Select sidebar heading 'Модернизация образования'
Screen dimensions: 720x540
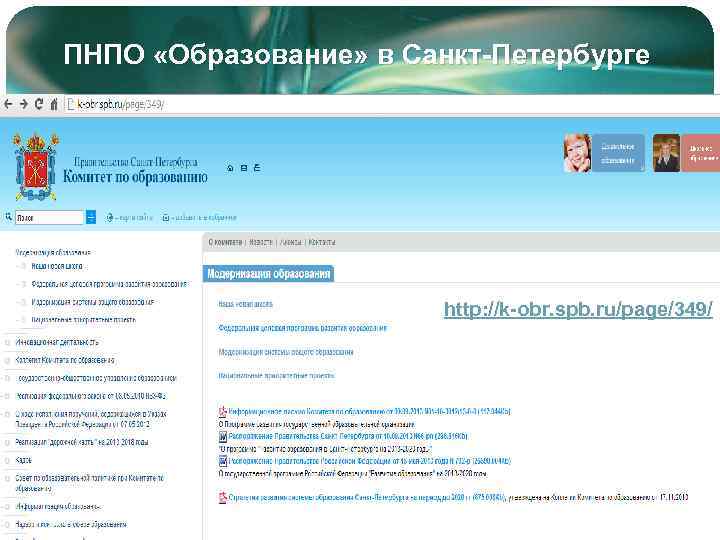click(53, 252)
